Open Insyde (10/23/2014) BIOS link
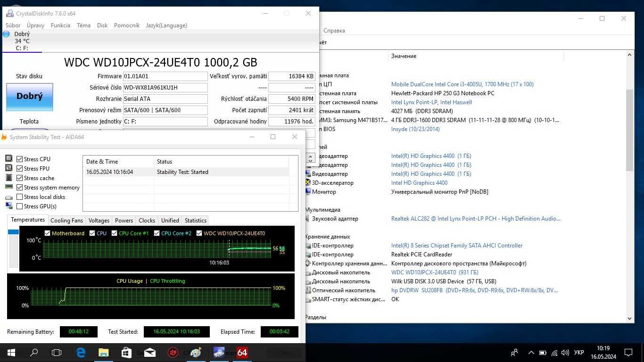 click(x=415, y=129)
